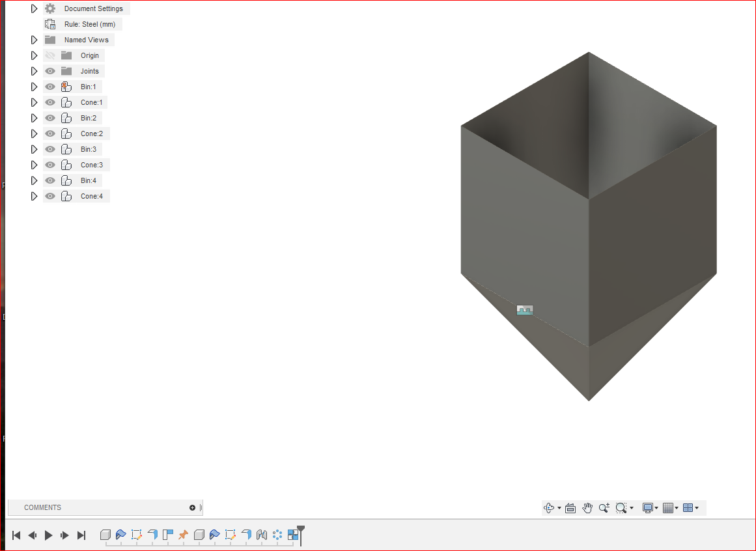Click the Cone:4 component icon
Screen dimensions: 756x551
click(x=66, y=196)
